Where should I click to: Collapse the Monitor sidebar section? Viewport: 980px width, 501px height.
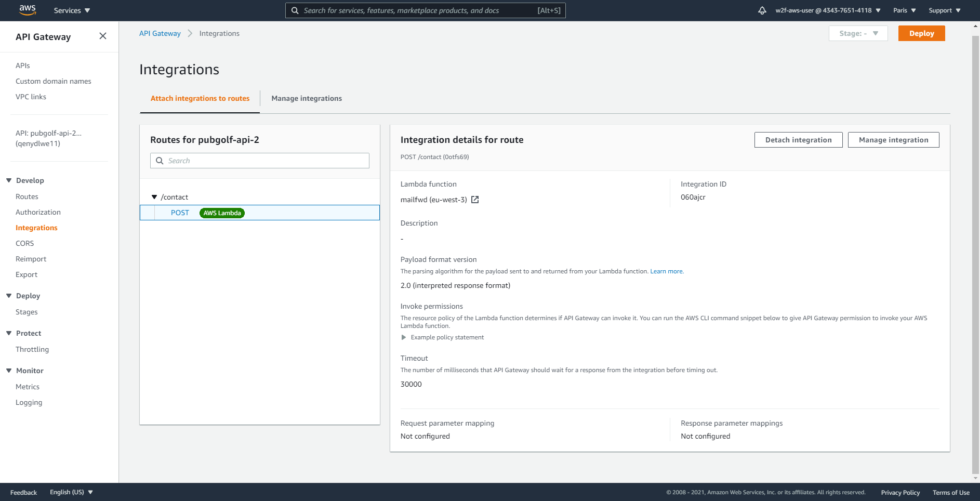click(x=9, y=371)
